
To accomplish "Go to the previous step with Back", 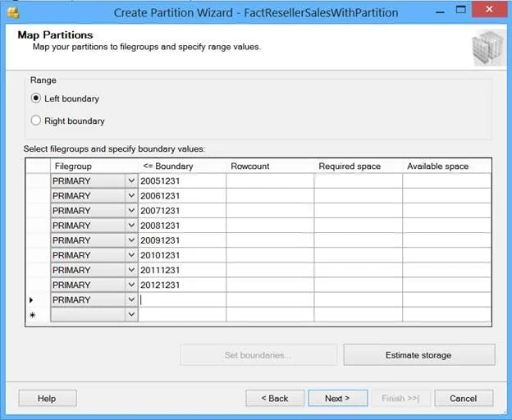I will coord(275,398).
